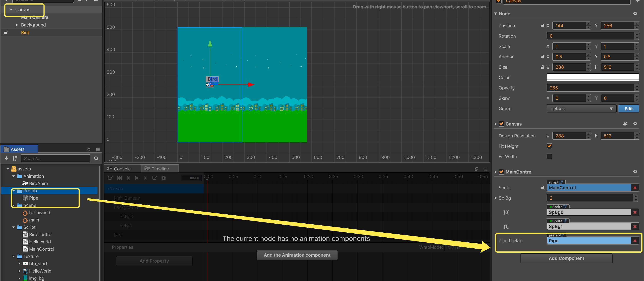
Task: Open the Assets panel hamburger menu
Action: (98, 149)
